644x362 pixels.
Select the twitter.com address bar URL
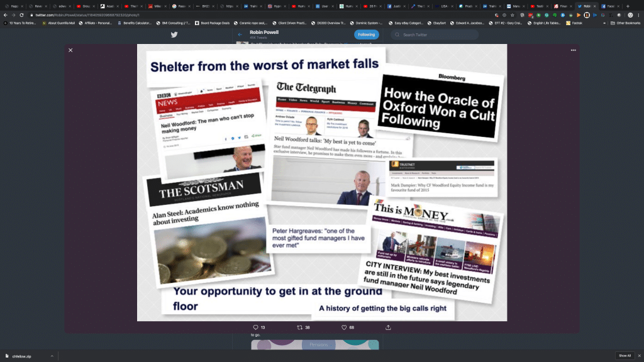(87, 15)
